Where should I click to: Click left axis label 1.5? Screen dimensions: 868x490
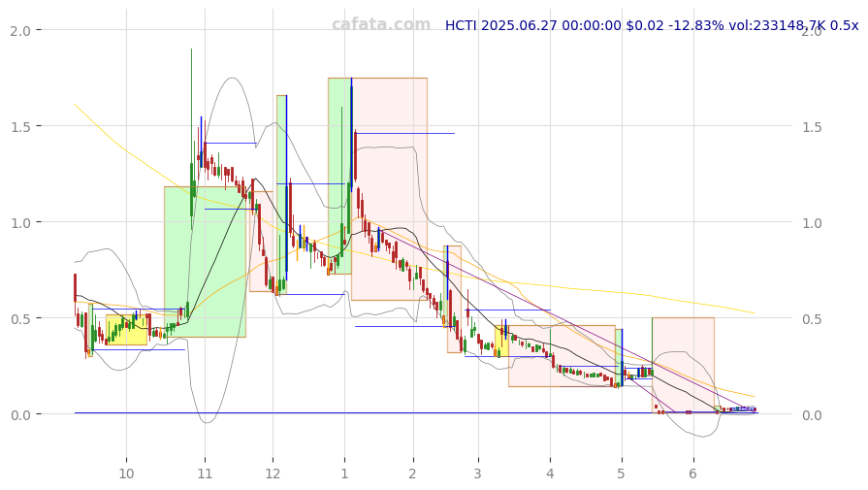point(20,126)
